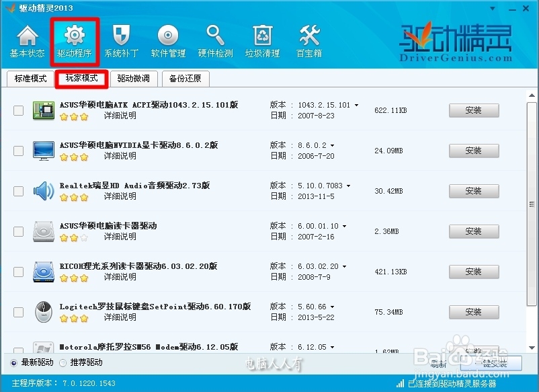This screenshot has width=539, height=392.
Task: Click the star rating of Logitech SetPoint driver
Action: tap(74, 319)
